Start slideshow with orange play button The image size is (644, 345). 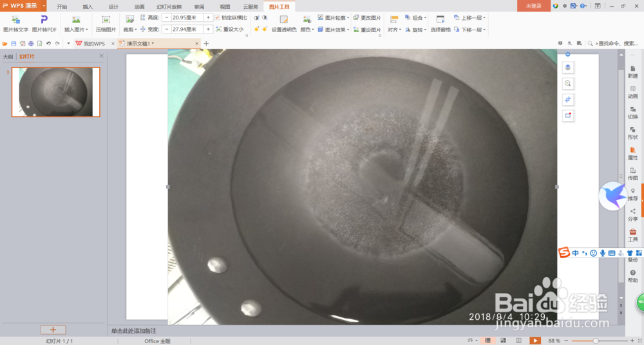535,340
